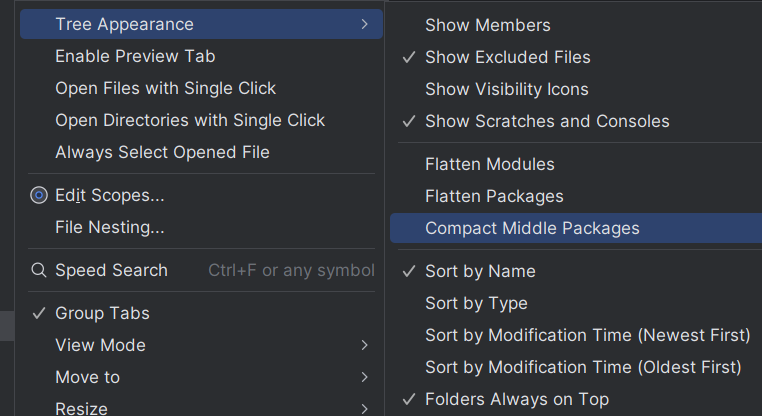
Task: Select the checked Sort by Name option
Action: pos(479,271)
